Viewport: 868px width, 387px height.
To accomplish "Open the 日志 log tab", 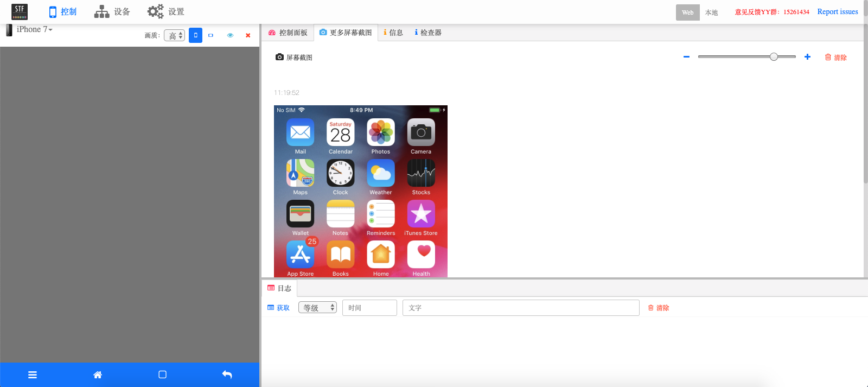I will coord(279,288).
